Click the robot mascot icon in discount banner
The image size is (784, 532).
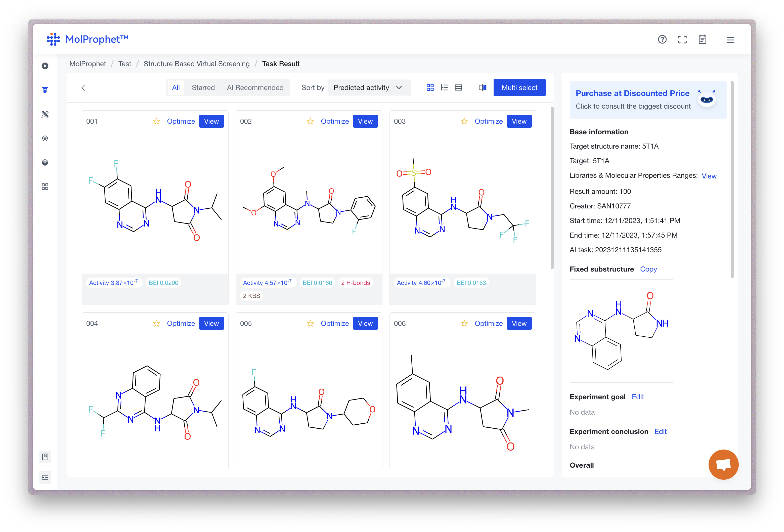tap(706, 99)
